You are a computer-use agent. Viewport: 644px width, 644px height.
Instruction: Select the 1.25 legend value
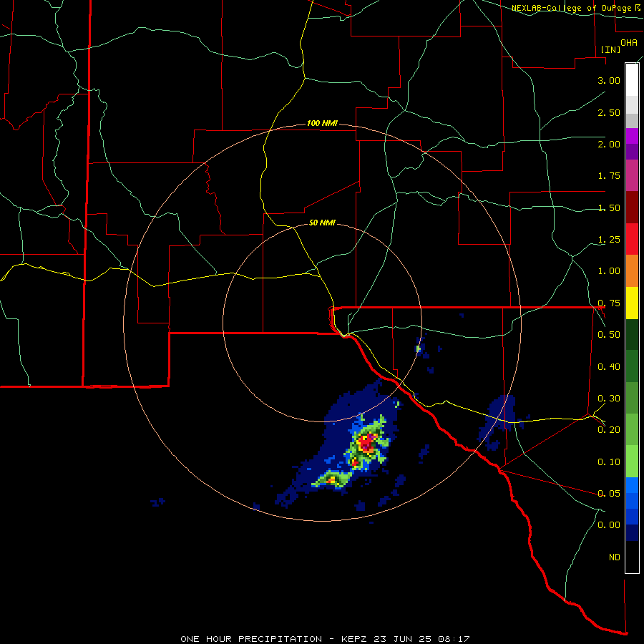(x=609, y=240)
